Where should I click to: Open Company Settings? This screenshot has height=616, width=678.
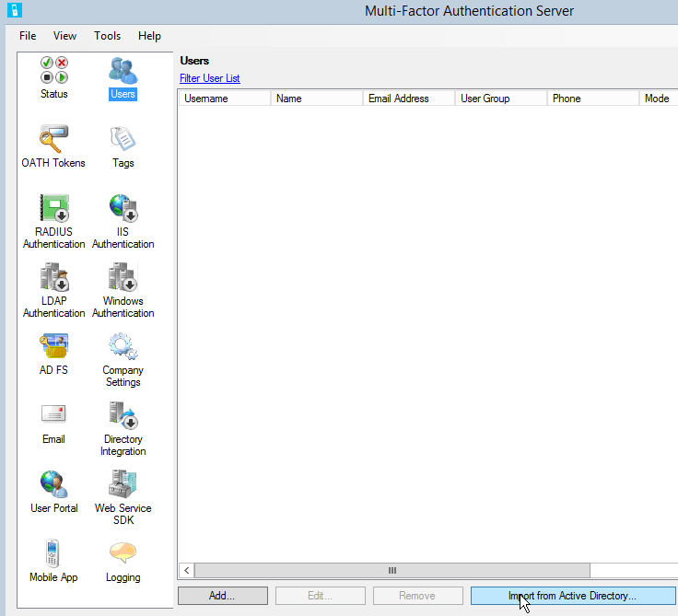tap(123, 347)
